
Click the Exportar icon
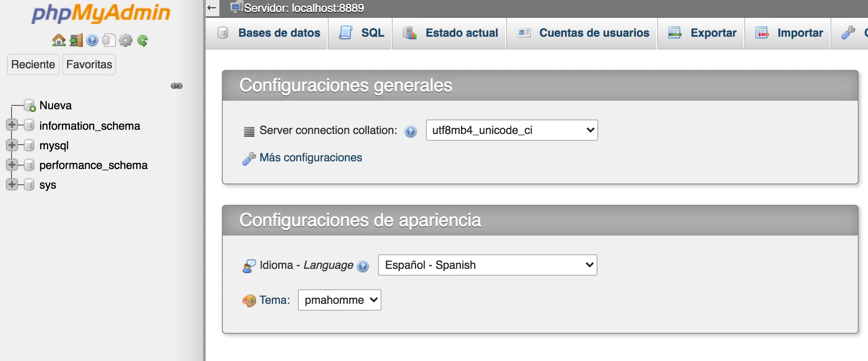click(x=675, y=33)
